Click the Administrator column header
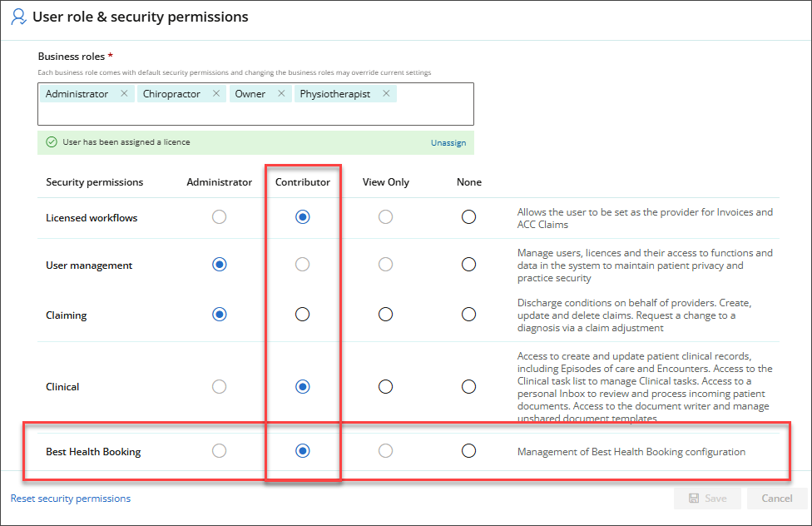This screenshot has height=526, width=812. [219, 182]
